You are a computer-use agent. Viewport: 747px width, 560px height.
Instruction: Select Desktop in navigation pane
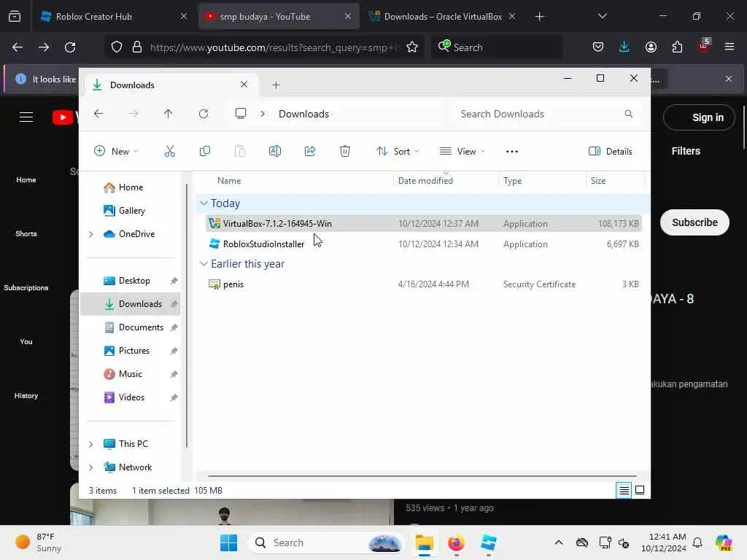point(134,281)
